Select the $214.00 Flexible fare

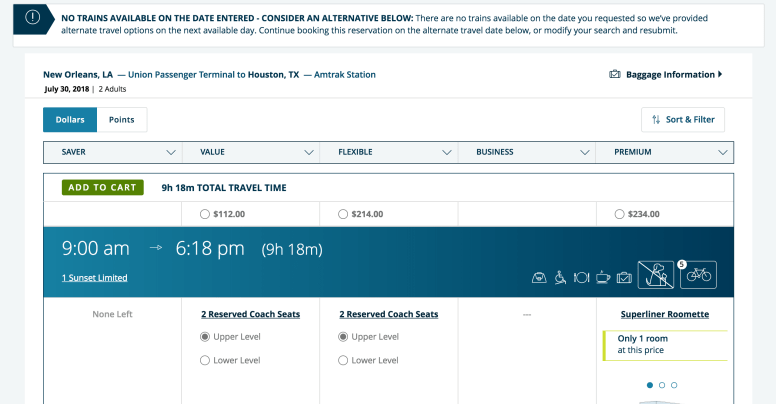coord(343,214)
